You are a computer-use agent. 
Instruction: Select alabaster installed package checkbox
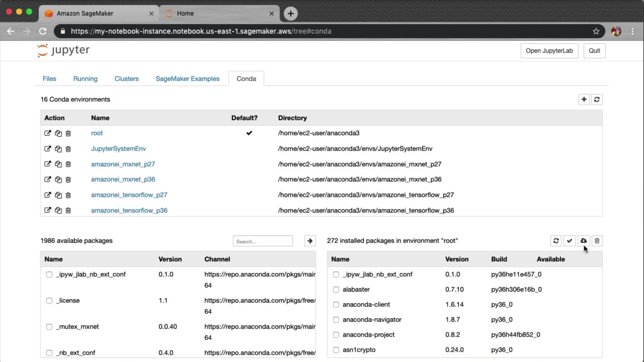tap(336, 290)
